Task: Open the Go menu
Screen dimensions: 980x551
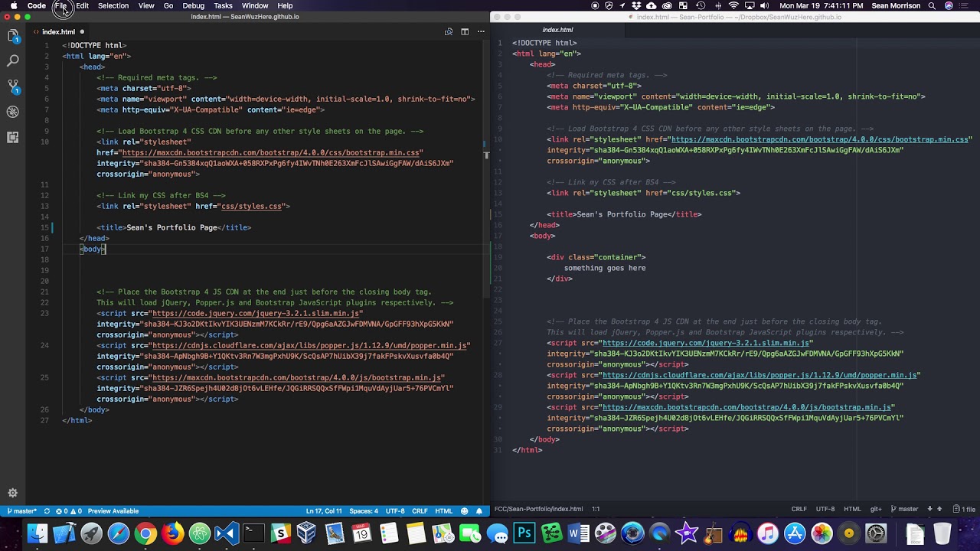Action: pos(168,5)
